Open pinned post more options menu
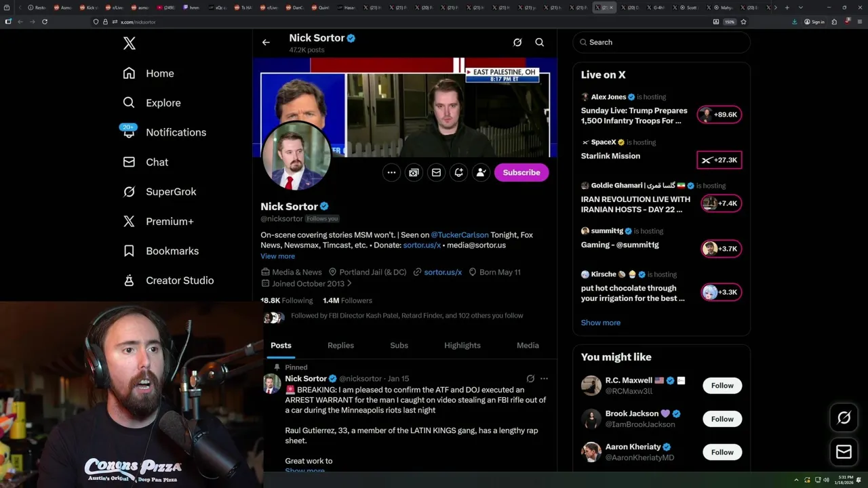Screen dimensions: 868x488 click(544, 379)
